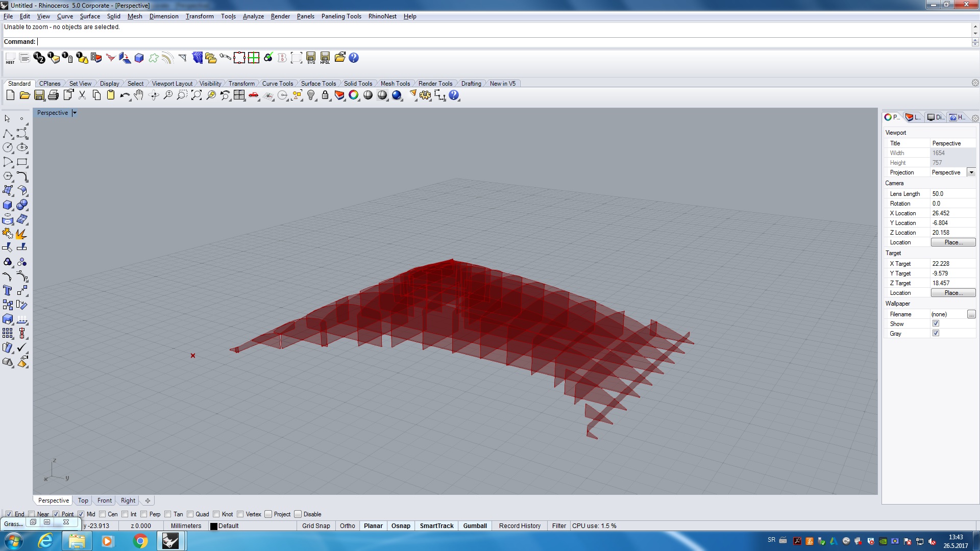This screenshot has width=980, height=551.
Task: Click the RhinoNest NEST icon
Action: pos(10,58)
